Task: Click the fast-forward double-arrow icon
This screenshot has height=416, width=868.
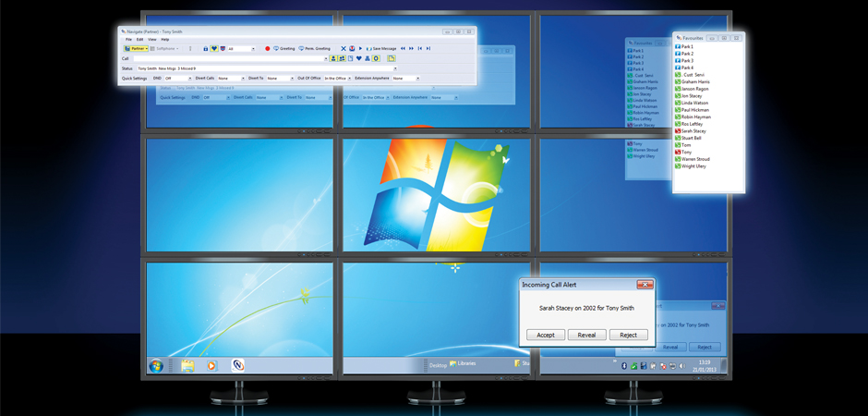Action: coord(411,48)
